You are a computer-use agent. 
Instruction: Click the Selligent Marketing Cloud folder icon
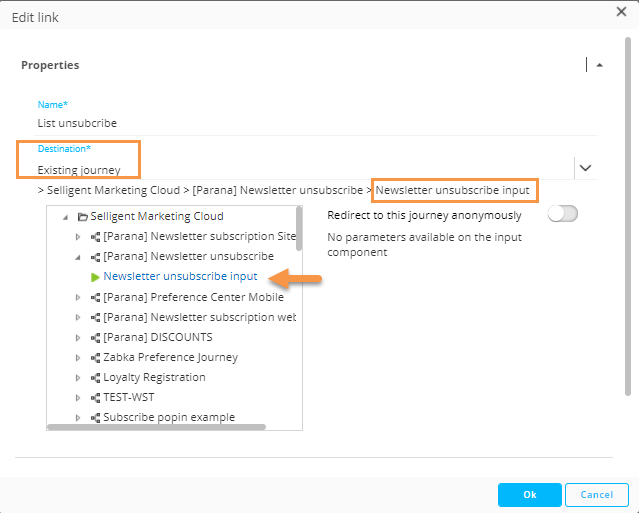(83, 216)
